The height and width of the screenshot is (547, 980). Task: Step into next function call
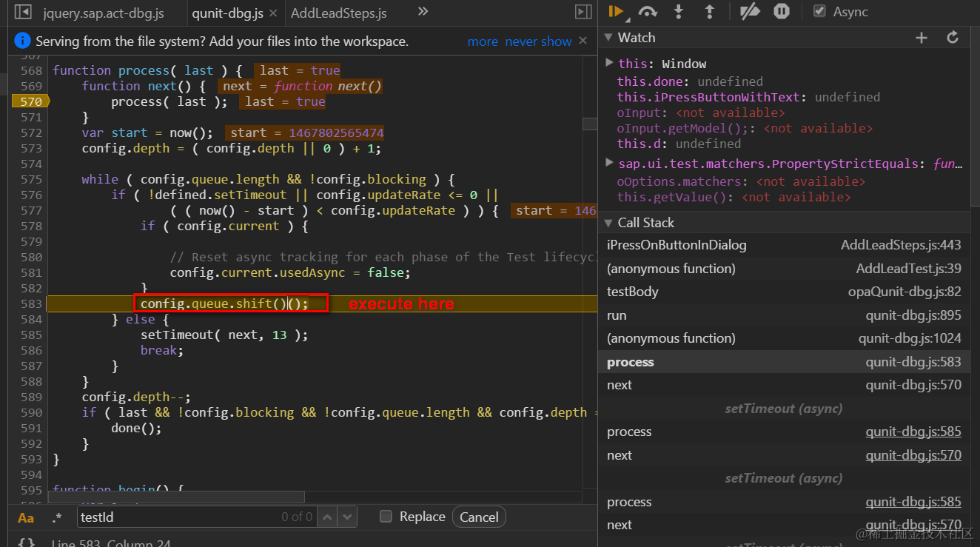[x=678, y=11]
